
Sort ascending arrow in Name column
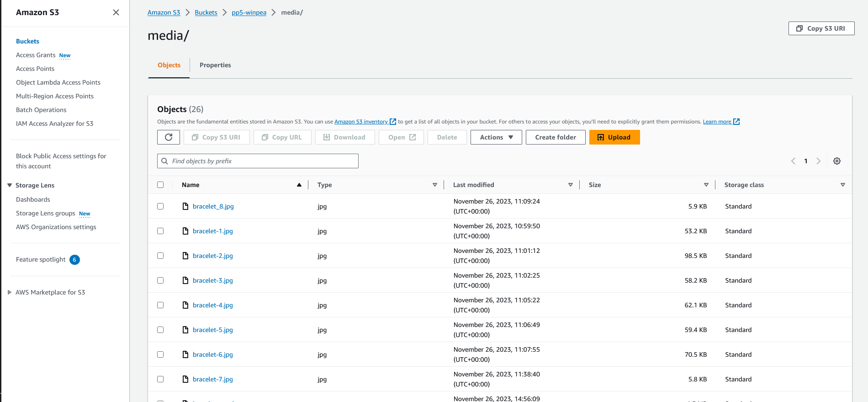tap(299, 185)
